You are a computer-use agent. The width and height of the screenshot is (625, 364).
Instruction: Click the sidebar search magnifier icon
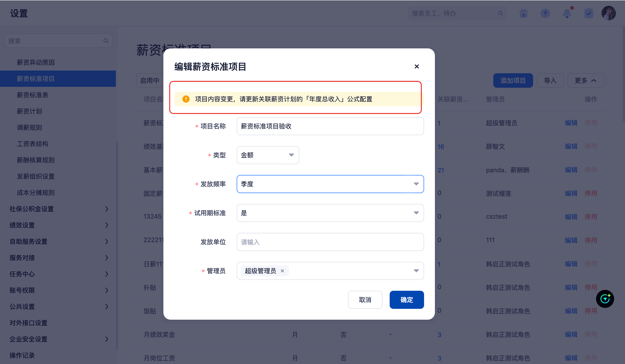tap(106, 41)
